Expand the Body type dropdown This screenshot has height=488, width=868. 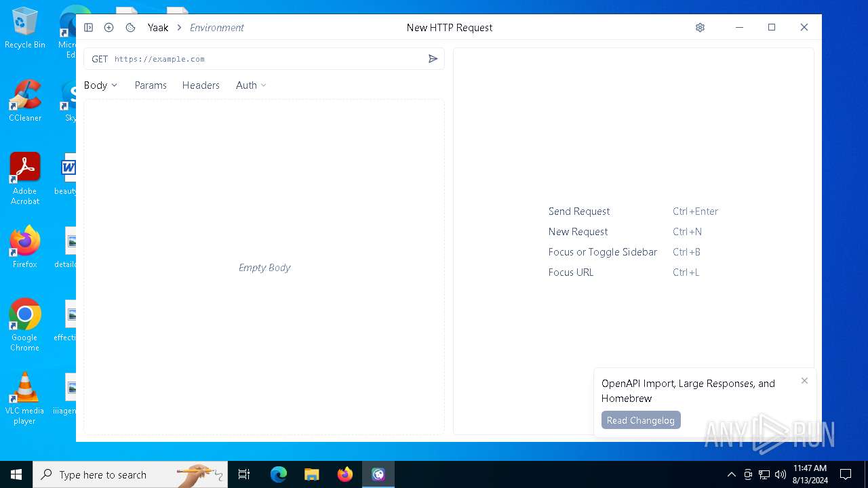pyautogui.click(x=100, y=85)
